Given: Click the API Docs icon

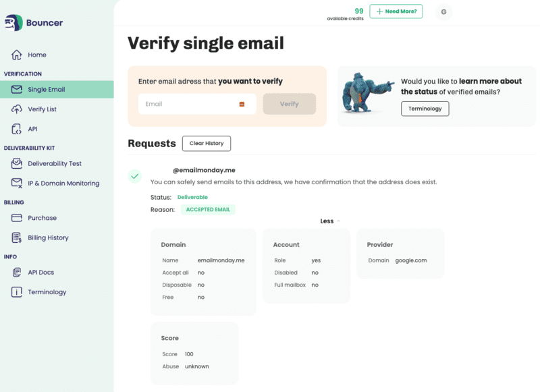Looking at the screenshot, I should pyautogui.click(x=16, y=273).
